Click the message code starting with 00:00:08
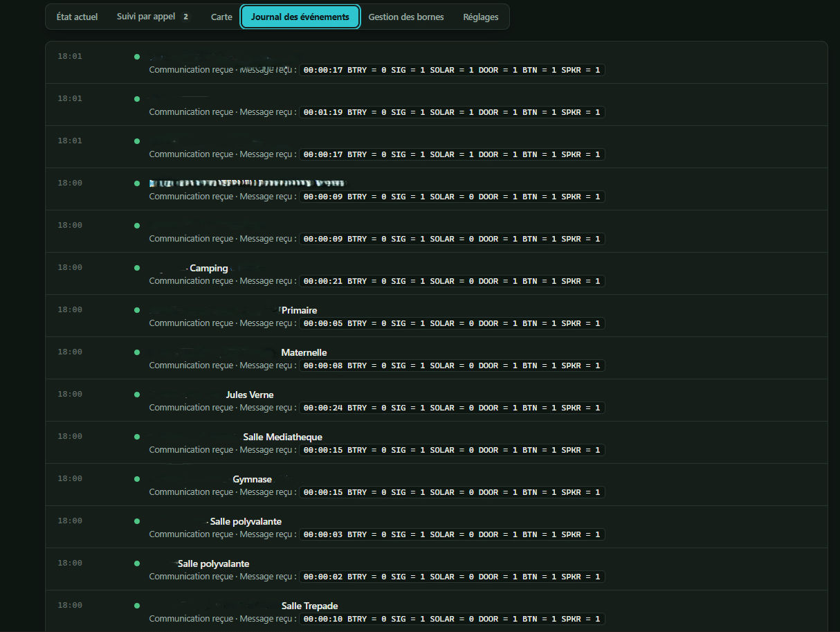The height and width of the screenshot is (632, 840). (x=452, y=365)
